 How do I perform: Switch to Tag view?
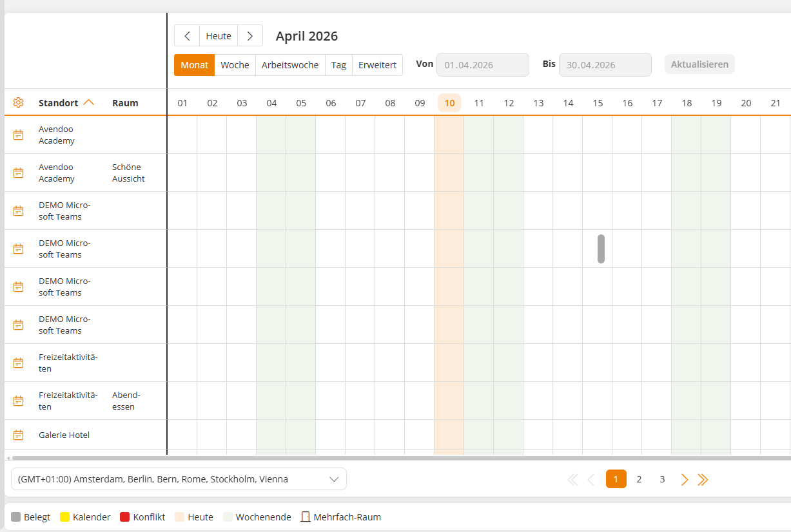339,65
